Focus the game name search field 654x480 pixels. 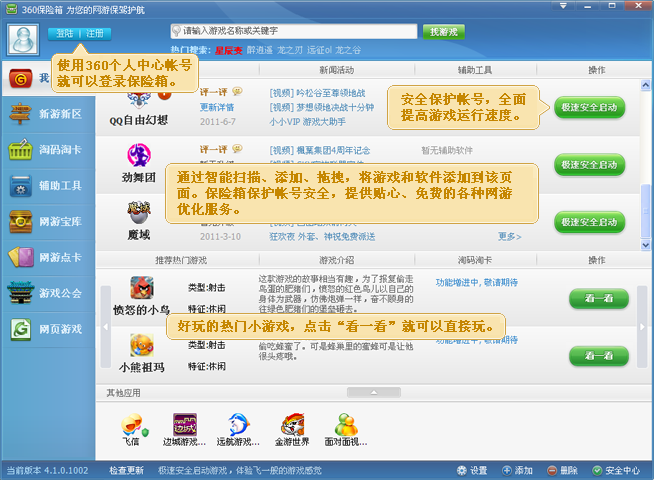point(294,31)
